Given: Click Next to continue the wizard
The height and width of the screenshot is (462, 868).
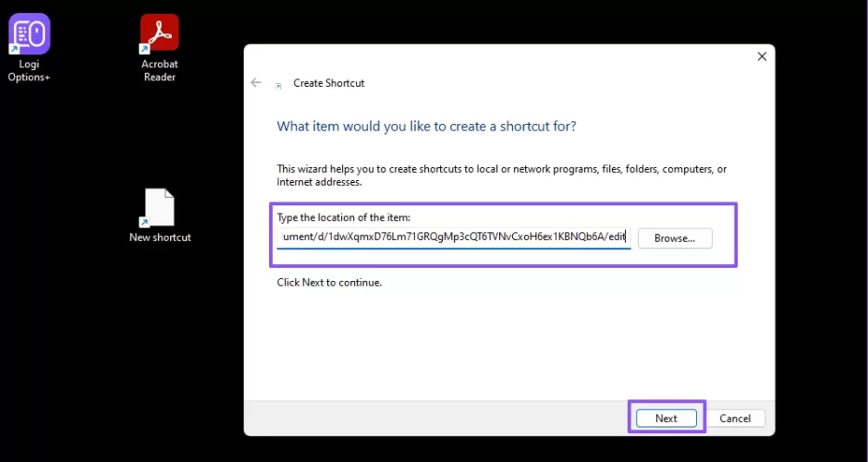Looking at the screenshot, I should (x=666, y=418).
